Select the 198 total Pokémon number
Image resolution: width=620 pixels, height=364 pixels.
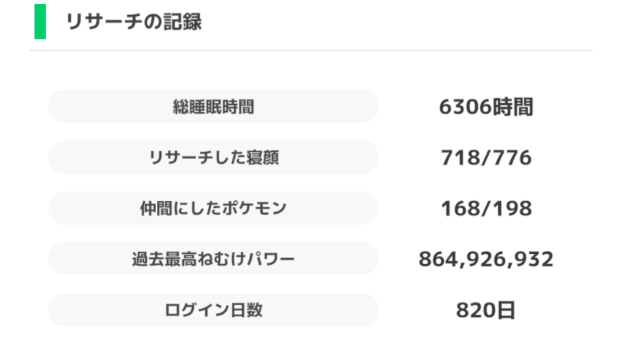513,209
